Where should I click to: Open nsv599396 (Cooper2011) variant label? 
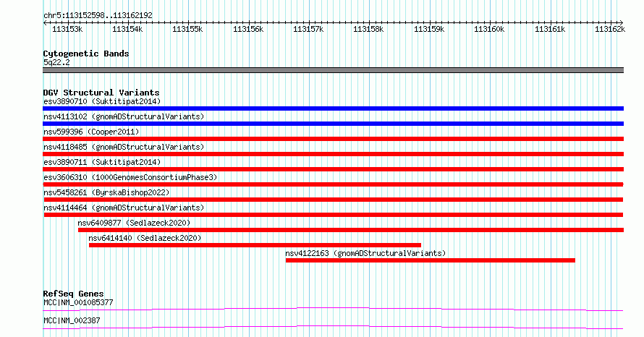click(x=91, y=132)
